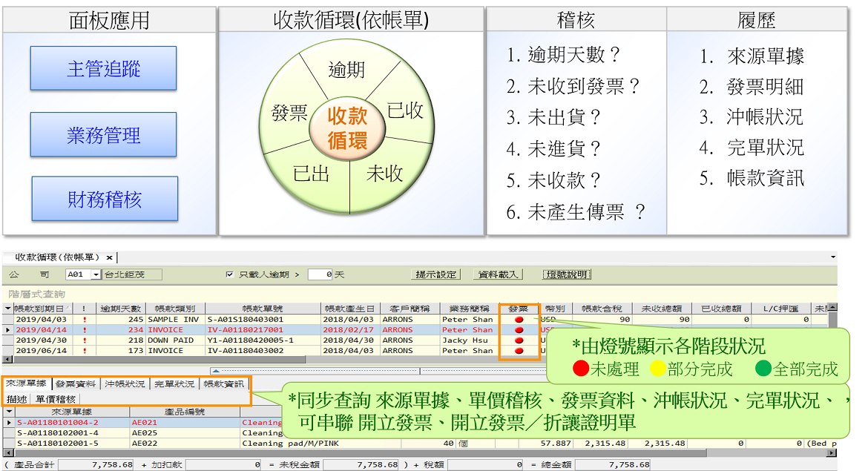Open the tab list dropdown at the window's right edge

coord(832,257)
